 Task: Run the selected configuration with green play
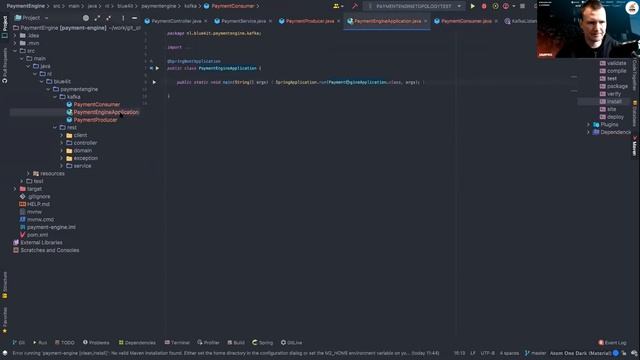point(472,6)
